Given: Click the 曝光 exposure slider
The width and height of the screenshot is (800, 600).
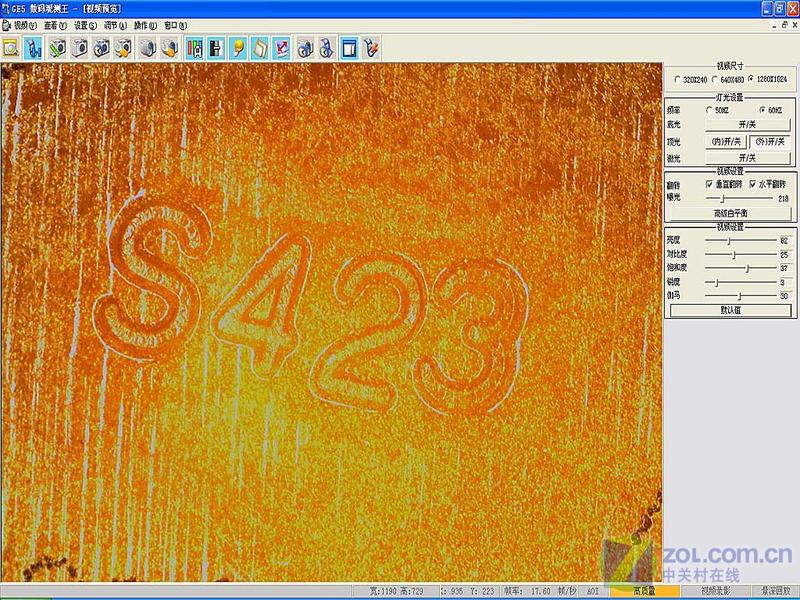Looking at the screenshot, I should 739,198.
